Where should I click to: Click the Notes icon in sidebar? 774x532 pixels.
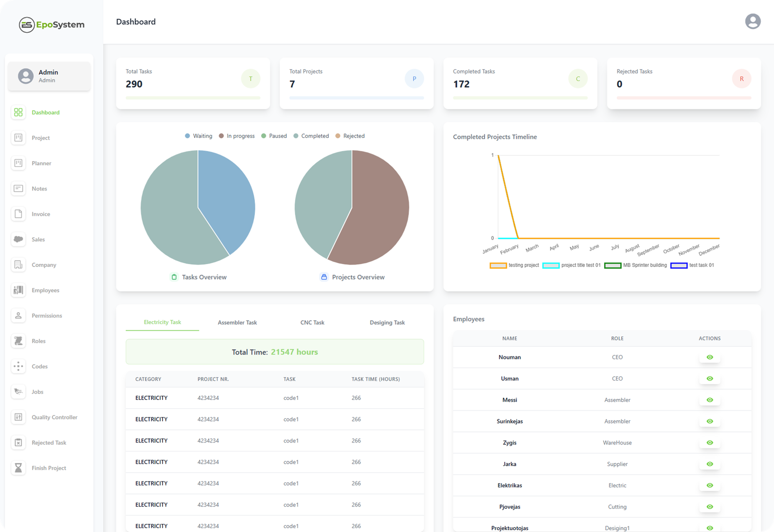tap(18, 189)
